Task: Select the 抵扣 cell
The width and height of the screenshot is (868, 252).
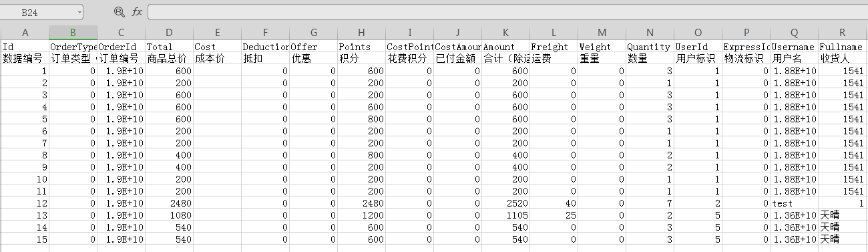Action: tap(265, 59)
